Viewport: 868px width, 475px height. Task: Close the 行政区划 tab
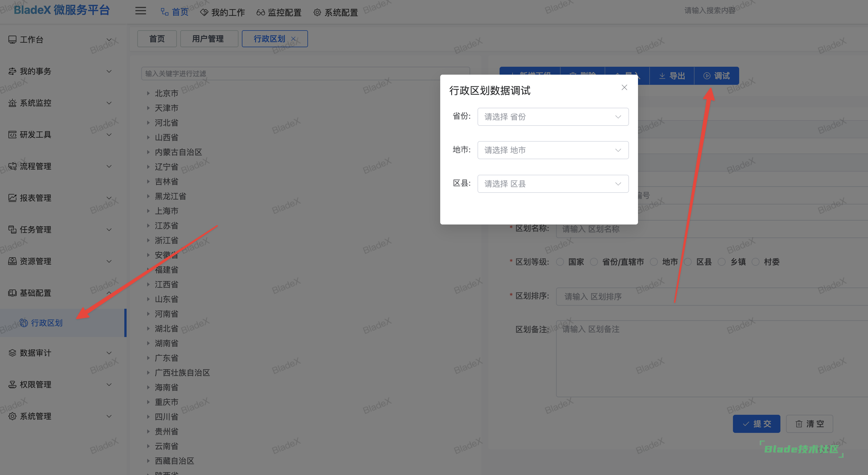pyautogui.click(x=293, y=39)
